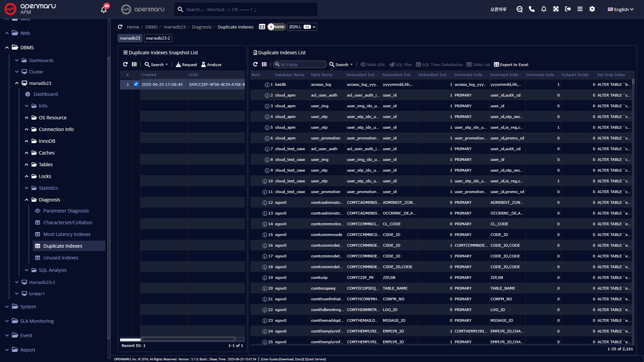The image size is (644, 362).
Task: Remove the Name filter tag
Action: point(271,27)
